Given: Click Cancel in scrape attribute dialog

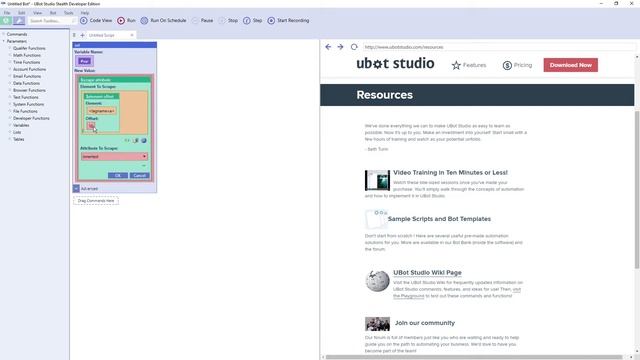Looking at the screenshot, I should point(140,176).
